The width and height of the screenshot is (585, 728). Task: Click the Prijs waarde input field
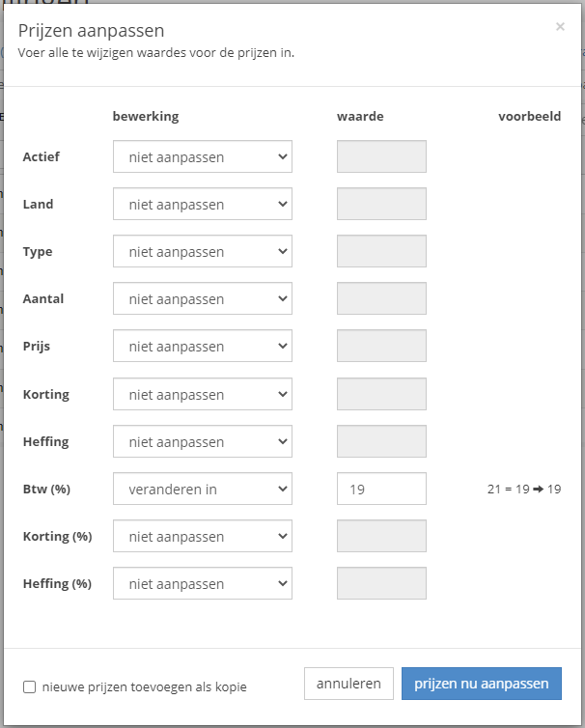(x=381, y=346)
